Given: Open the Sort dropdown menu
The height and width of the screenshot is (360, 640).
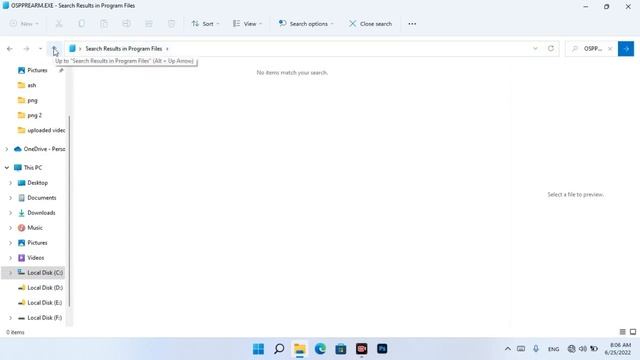Looking at the screenshot, I should (206, 24).
